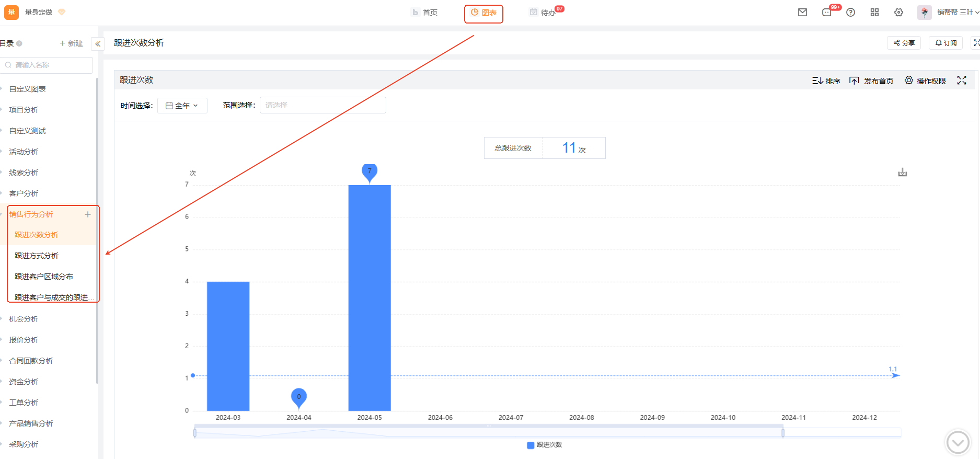Open the mail envelope icon
Screen dimensions: 980x459
802,13
